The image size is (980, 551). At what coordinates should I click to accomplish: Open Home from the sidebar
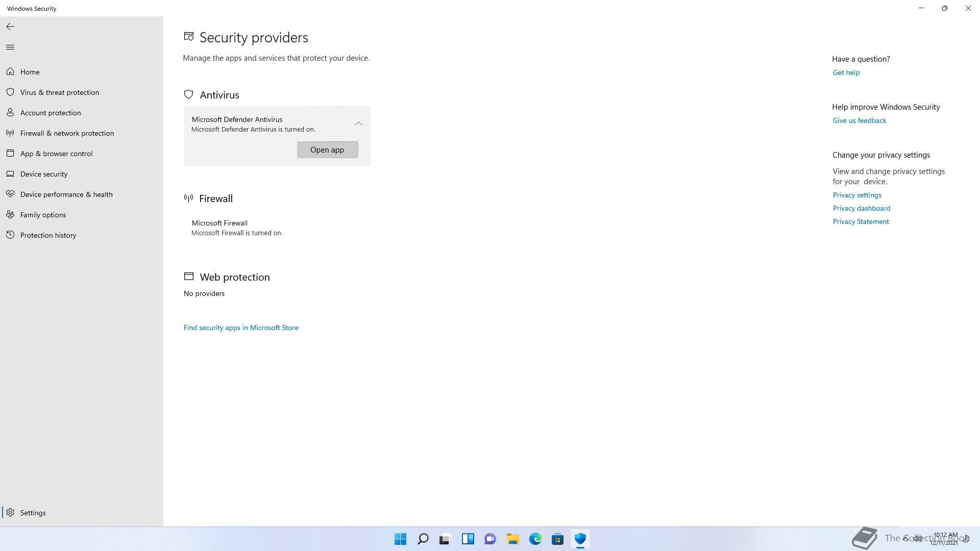coord(30,72)
